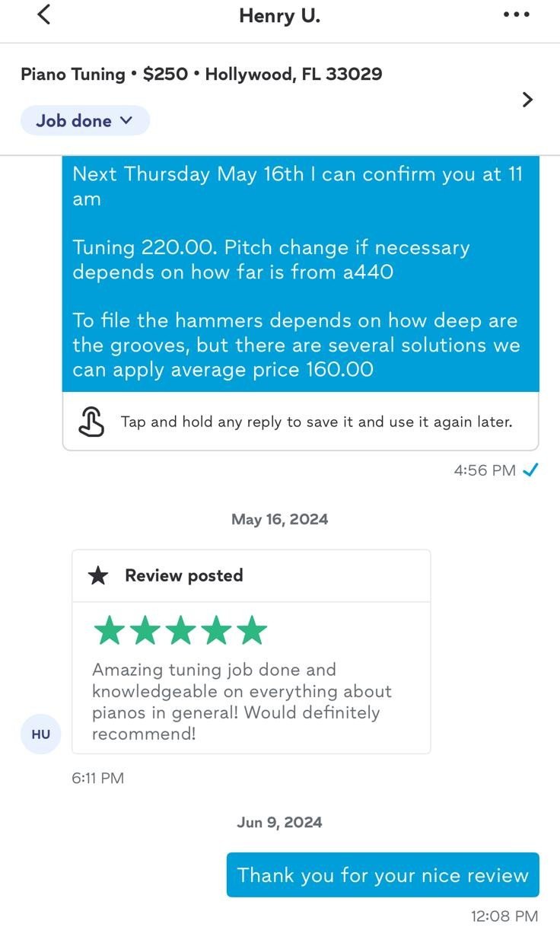Click the Thank you for your nice review message
This screenshot has width=560, height=943.
coord(383,875)
